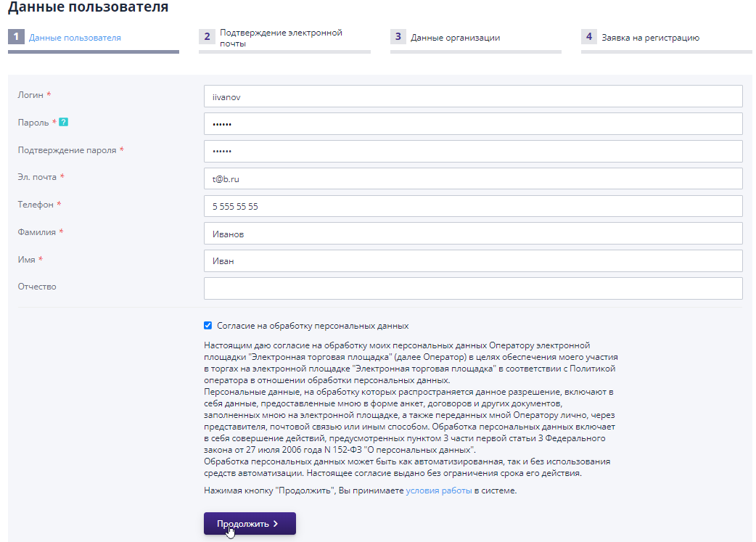Click inside the Логин input field
756x542 pixels.
click(472, 96)
